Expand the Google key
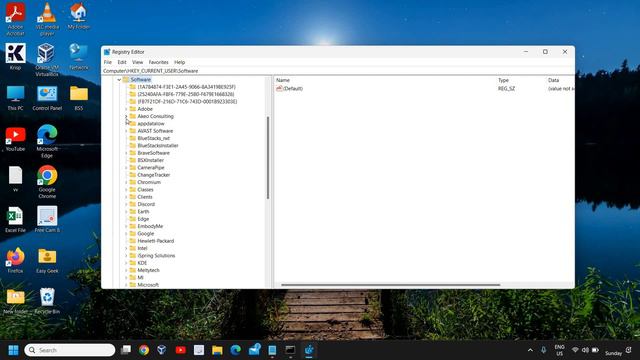Image resolution: width=640 pixels, height=360 pixels. pyautogui.click(x=126, y=234)
